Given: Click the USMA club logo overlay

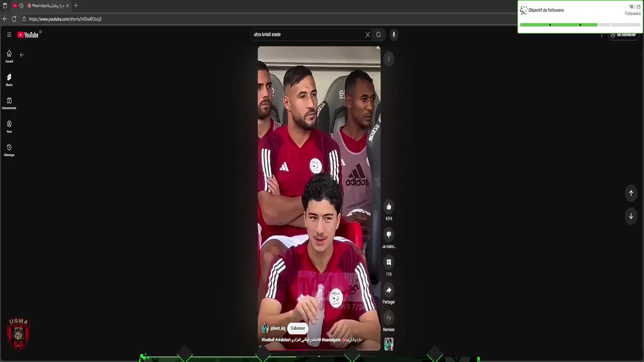Looking at the screenshot, I should 18,334.
